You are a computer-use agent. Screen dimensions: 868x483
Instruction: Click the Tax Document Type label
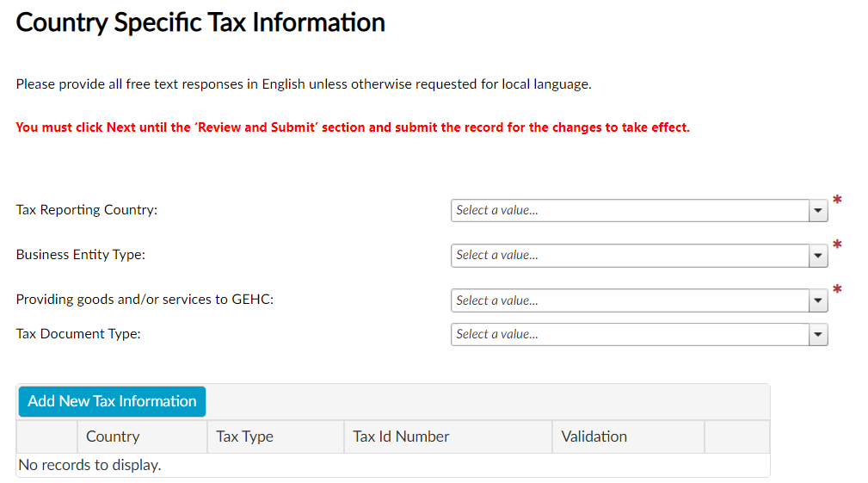coord(78,334)
